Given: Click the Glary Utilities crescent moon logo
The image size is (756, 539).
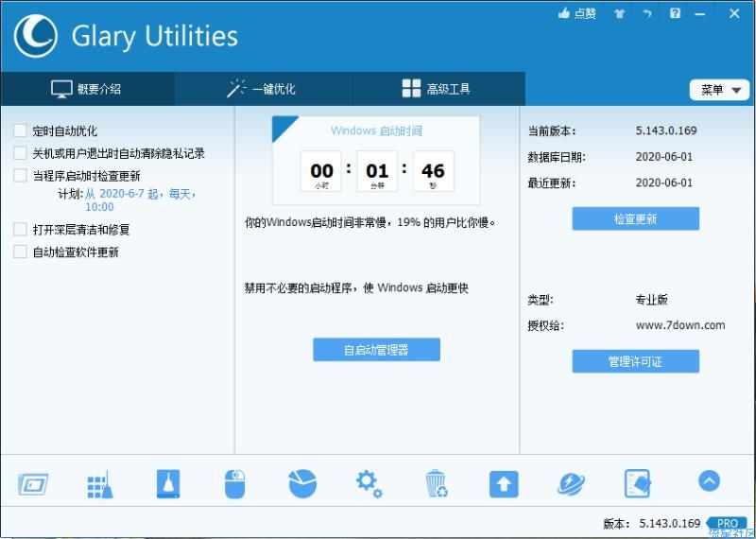Looking at the screenshot, I should 36,36.
